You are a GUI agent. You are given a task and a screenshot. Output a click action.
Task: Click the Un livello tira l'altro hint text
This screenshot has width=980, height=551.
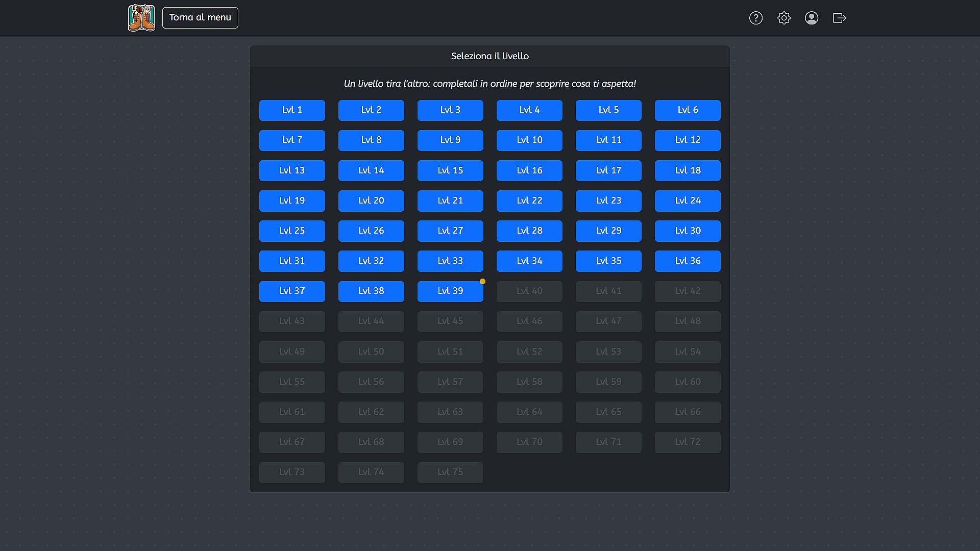click(x=490, y=84)
